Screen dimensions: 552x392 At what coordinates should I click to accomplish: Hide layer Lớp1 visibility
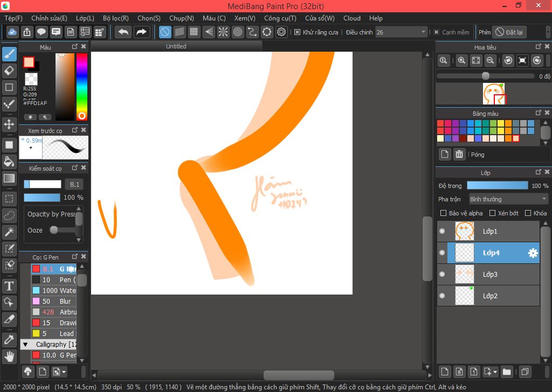442,231
